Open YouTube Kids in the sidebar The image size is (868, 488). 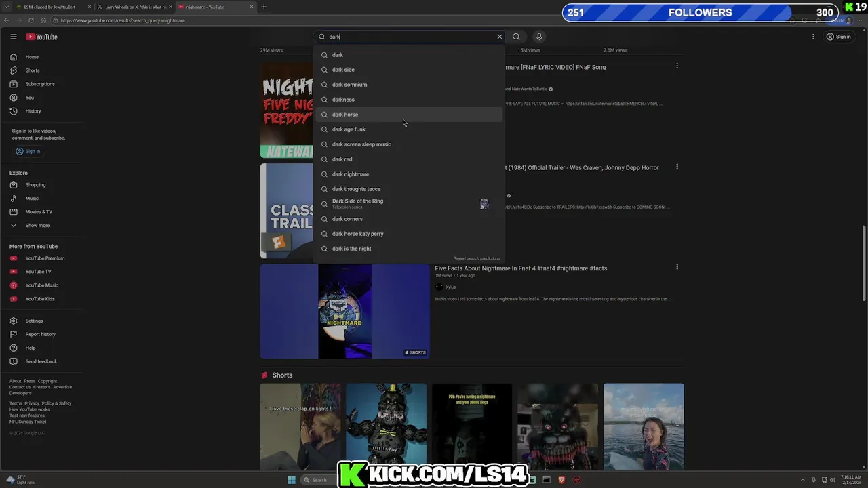click(41, 299)
